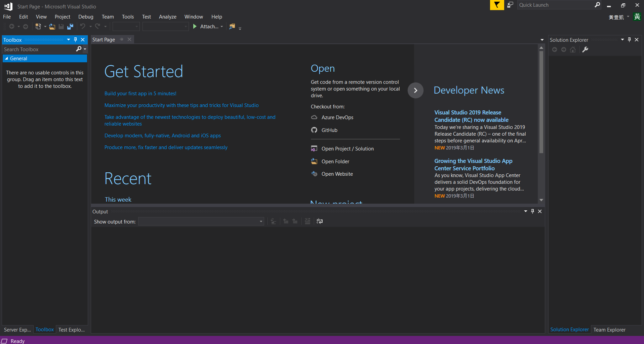The width and height of the screenshot is (644, 344).
Task: Click the green Attach start arrow
Action: [195, 27]
